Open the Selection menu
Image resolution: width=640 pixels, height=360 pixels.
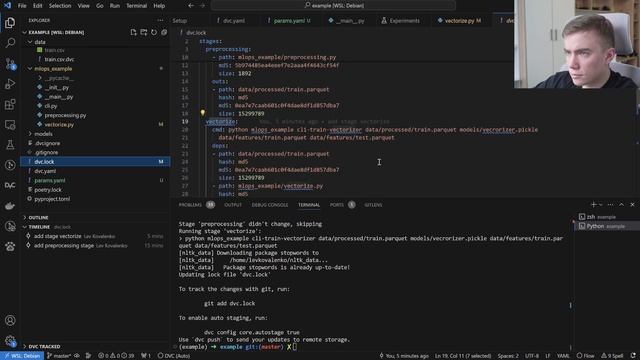coord(60,6)
